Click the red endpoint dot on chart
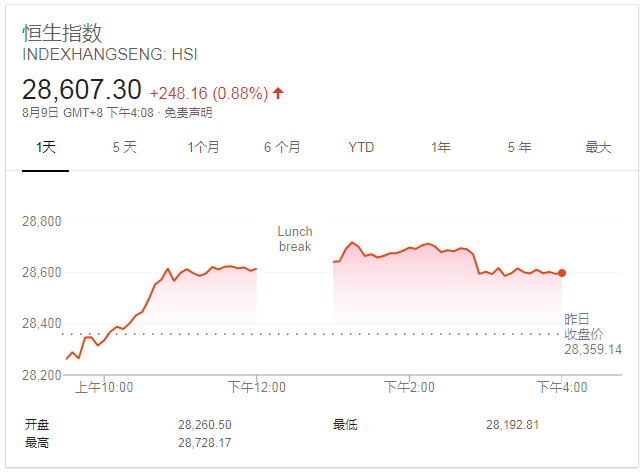Screen dimensions: 643x473 click(x=562, y=273)
